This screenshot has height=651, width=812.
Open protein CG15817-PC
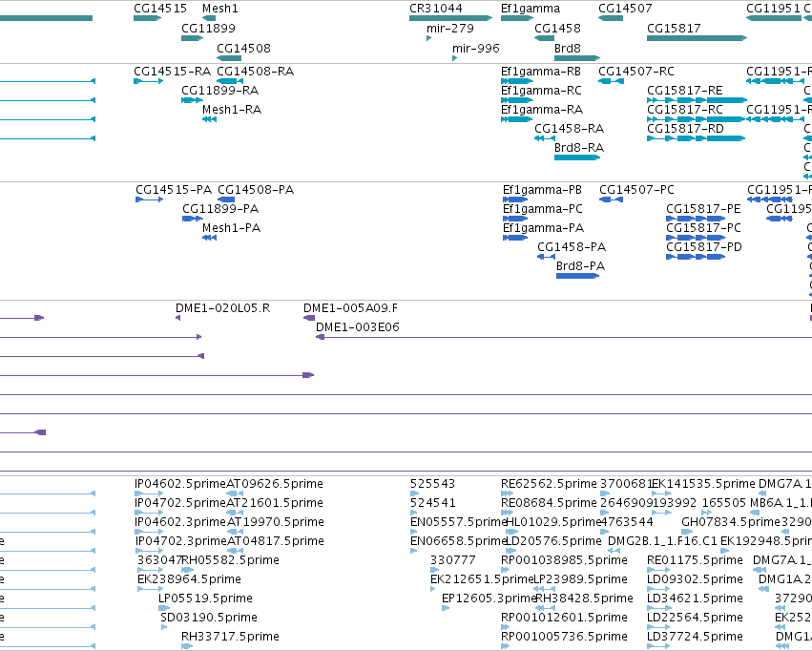(x=696, y=238)
